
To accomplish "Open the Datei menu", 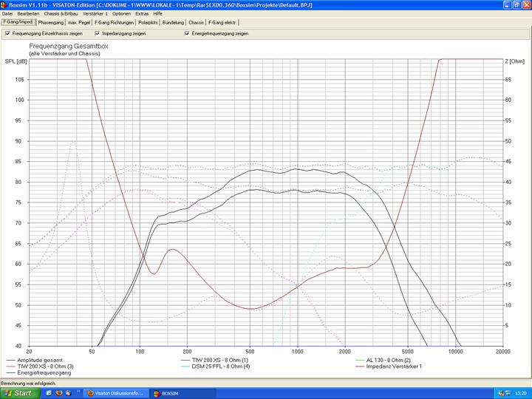I will pos(7,13).
